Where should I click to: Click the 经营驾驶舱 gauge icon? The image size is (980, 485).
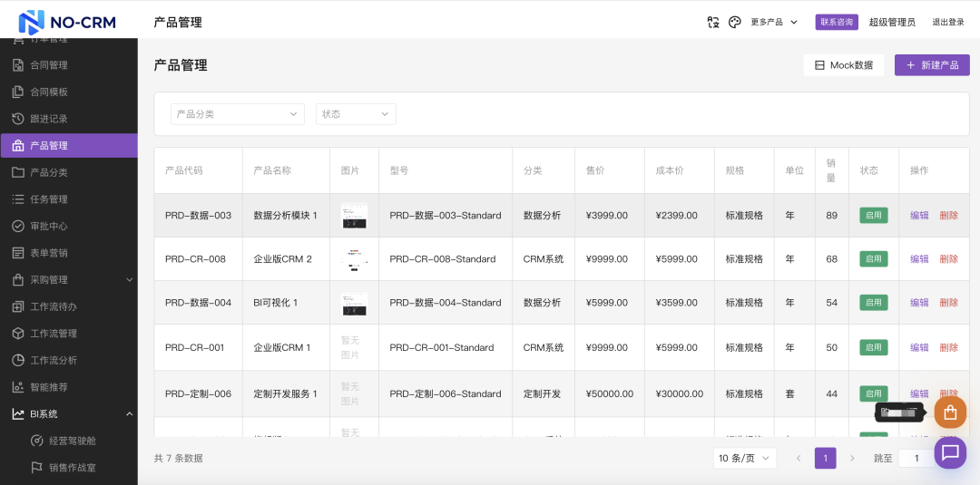(37, 441)
